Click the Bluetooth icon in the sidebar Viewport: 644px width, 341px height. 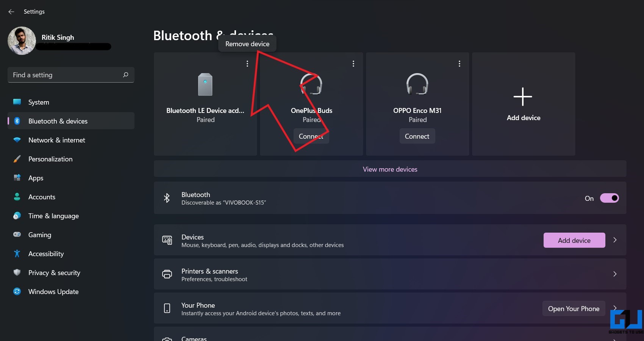17,121
